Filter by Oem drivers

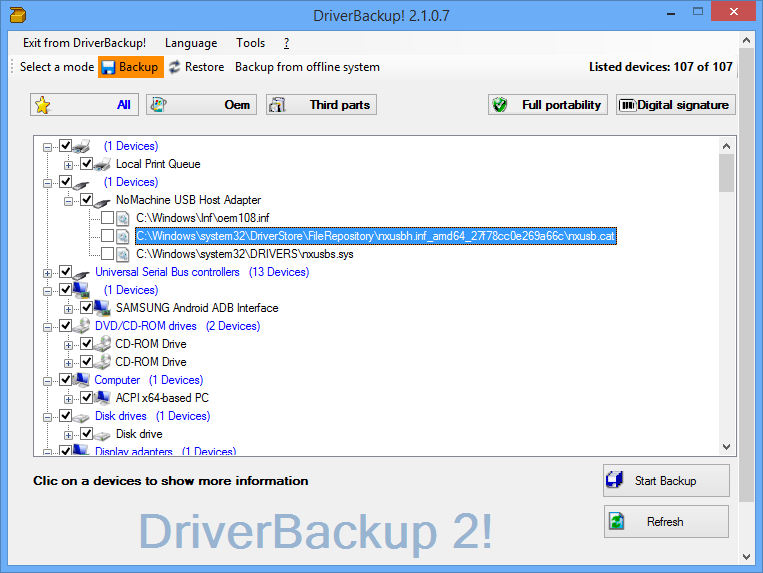(201, 105)
